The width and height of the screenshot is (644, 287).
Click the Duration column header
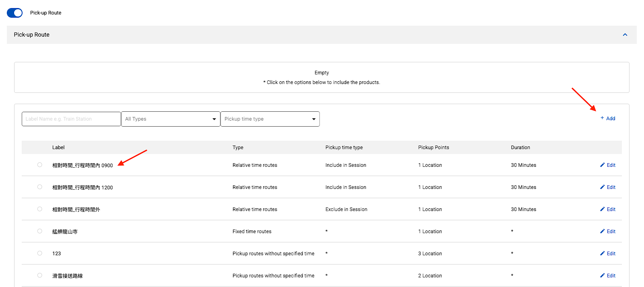point(520,148)
